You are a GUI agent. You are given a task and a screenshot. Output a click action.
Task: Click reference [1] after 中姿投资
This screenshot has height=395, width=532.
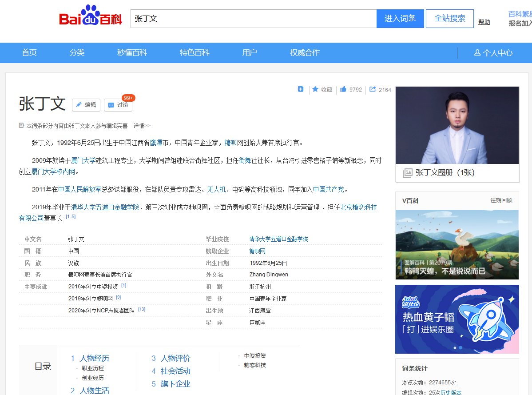coord(124,285)
